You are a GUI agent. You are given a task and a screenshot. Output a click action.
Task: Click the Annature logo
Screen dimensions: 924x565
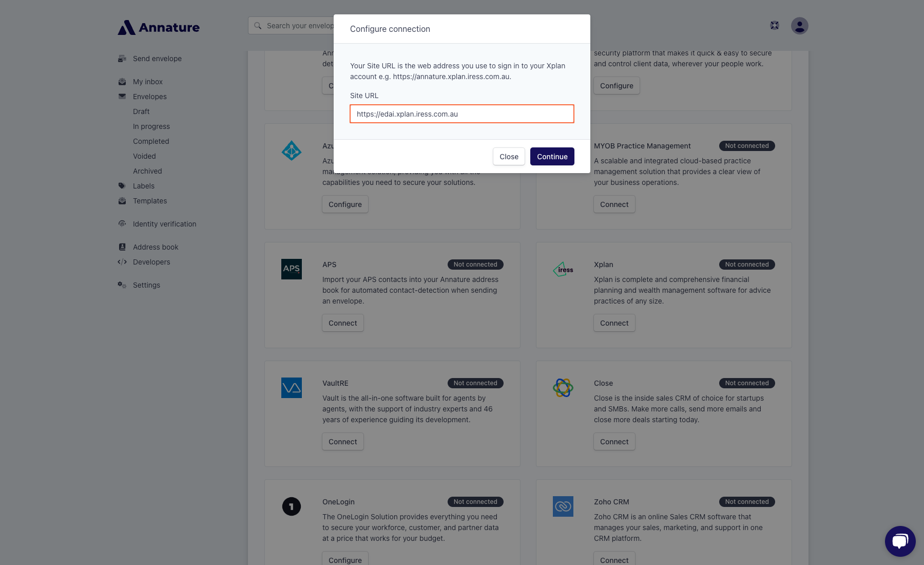pos(158,27)
